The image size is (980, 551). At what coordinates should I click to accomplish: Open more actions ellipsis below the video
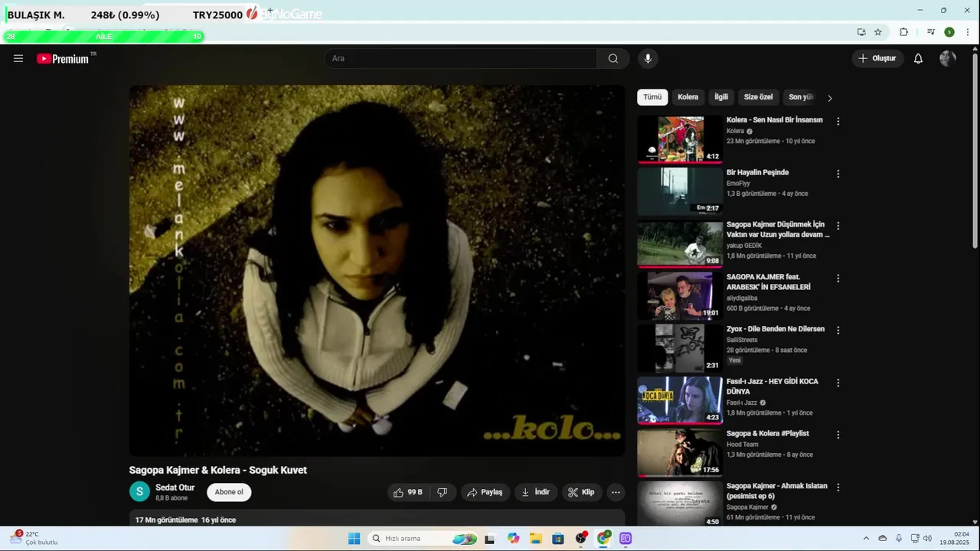(x=616, y=492)
